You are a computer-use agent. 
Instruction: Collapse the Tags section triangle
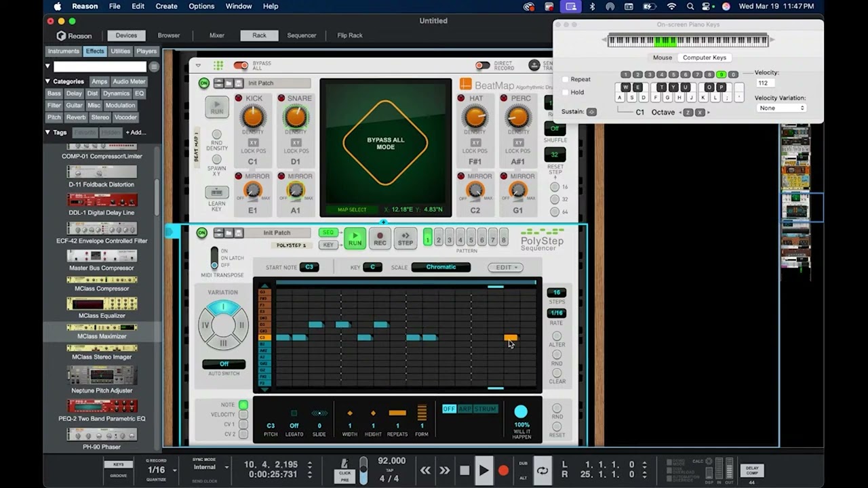47,132
